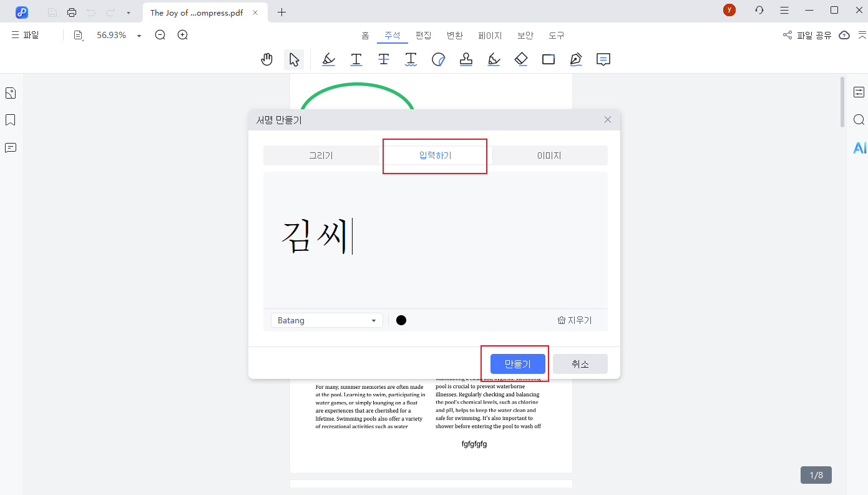Select the Hand pan tool
868x495 pixels.
coord(267,59)
